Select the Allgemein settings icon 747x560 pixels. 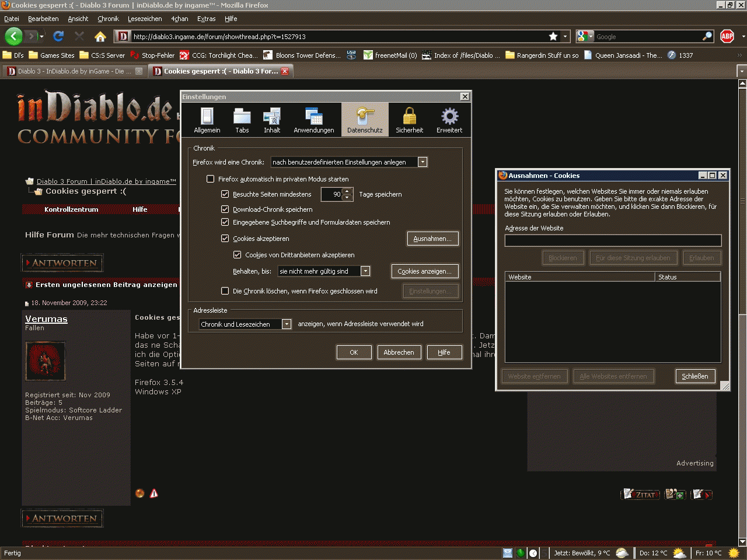click(x=207, y=120)
